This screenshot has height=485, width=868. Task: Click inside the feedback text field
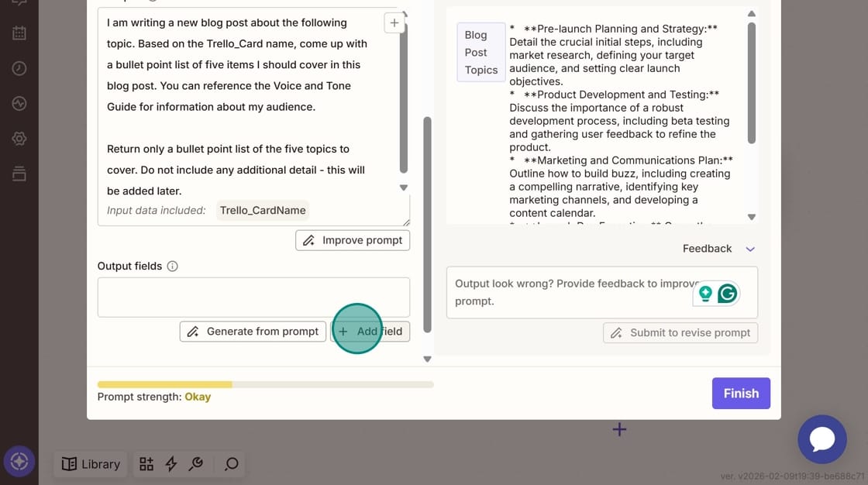tap(558, 292)
